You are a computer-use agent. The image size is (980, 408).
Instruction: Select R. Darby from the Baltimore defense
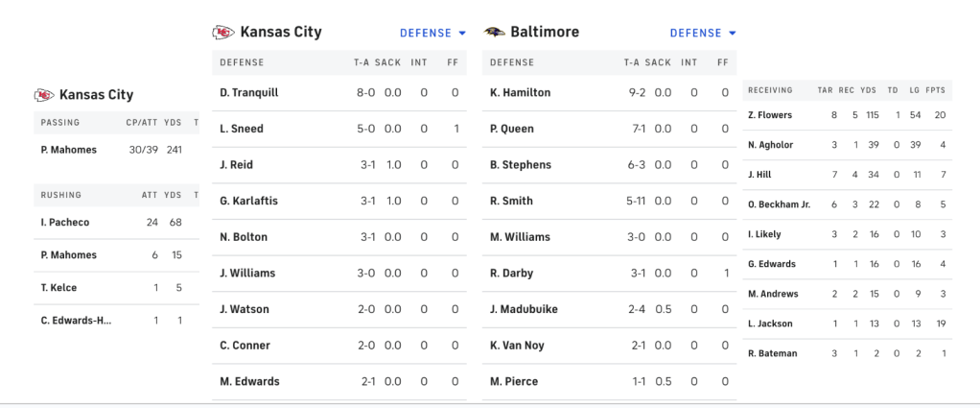(512, 273)
